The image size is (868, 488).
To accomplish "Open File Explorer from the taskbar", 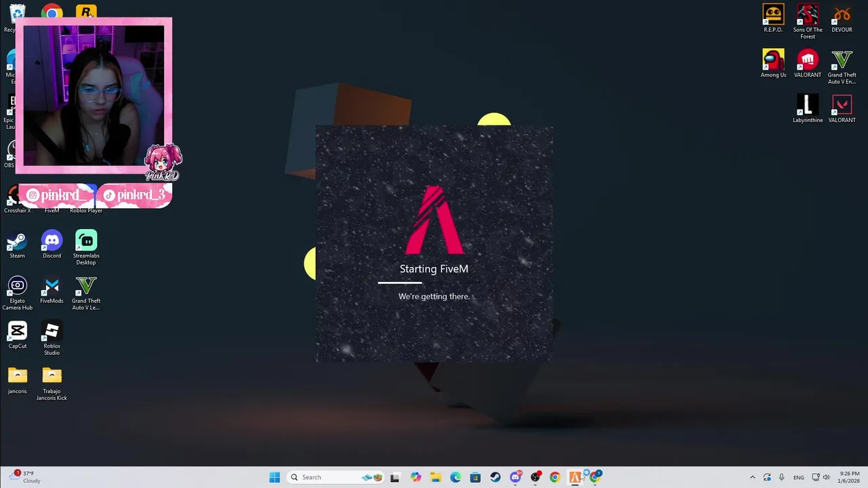I will [x=435, y=477].
